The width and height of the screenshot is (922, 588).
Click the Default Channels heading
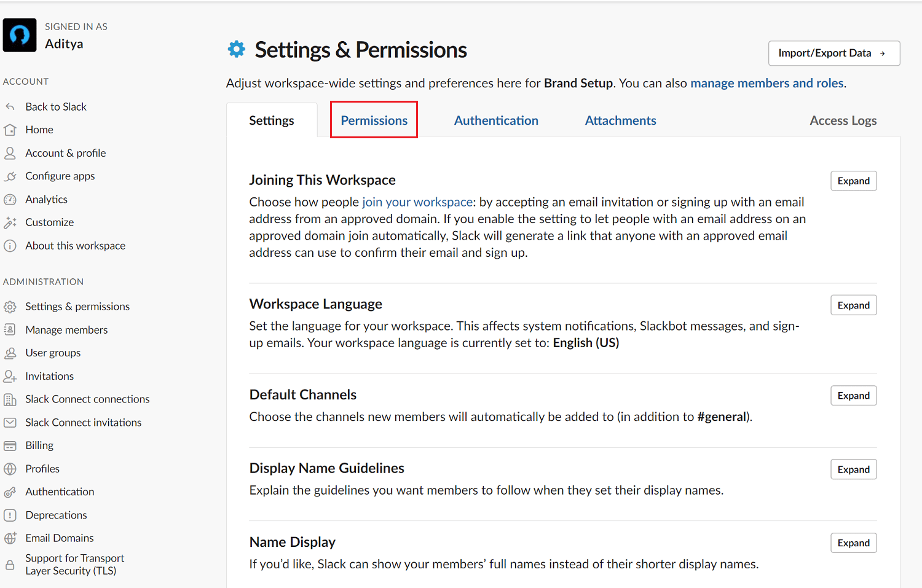point(303,394)
